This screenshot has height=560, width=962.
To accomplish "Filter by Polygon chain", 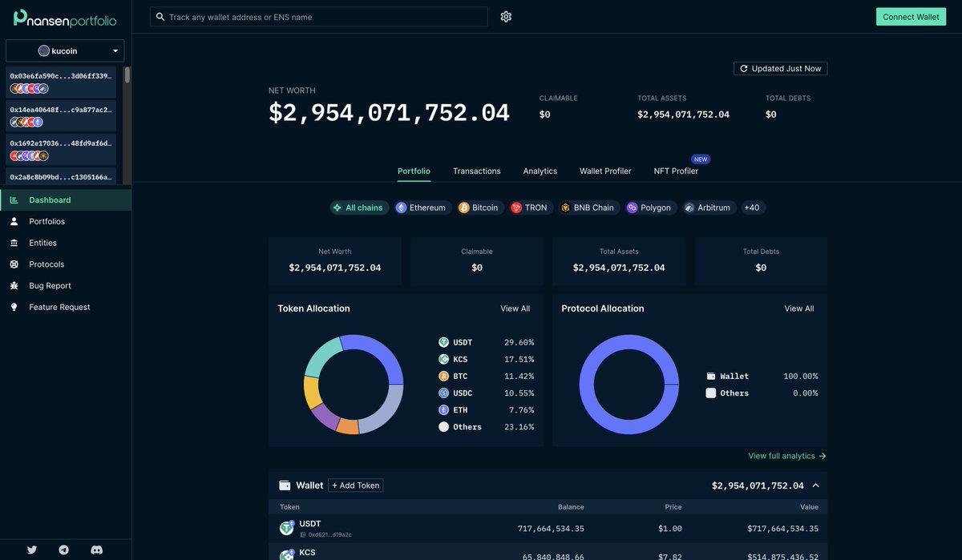I will click(x=651, y=207).
